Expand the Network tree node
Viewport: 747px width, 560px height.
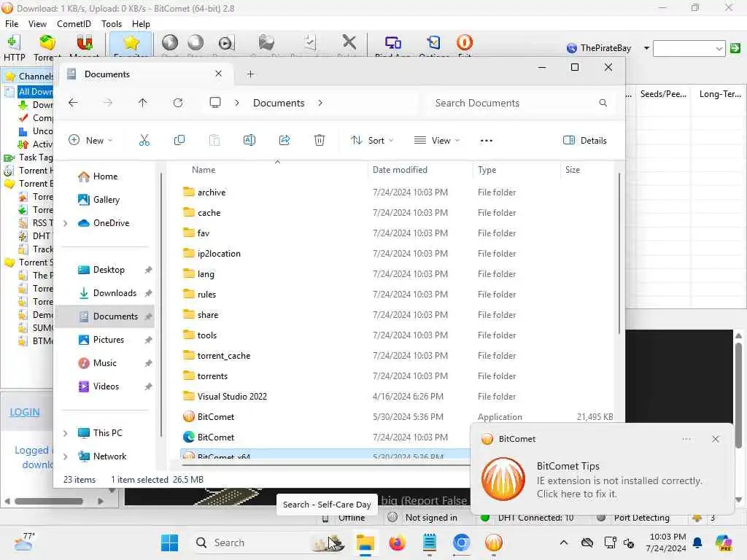tap(65, 456)
